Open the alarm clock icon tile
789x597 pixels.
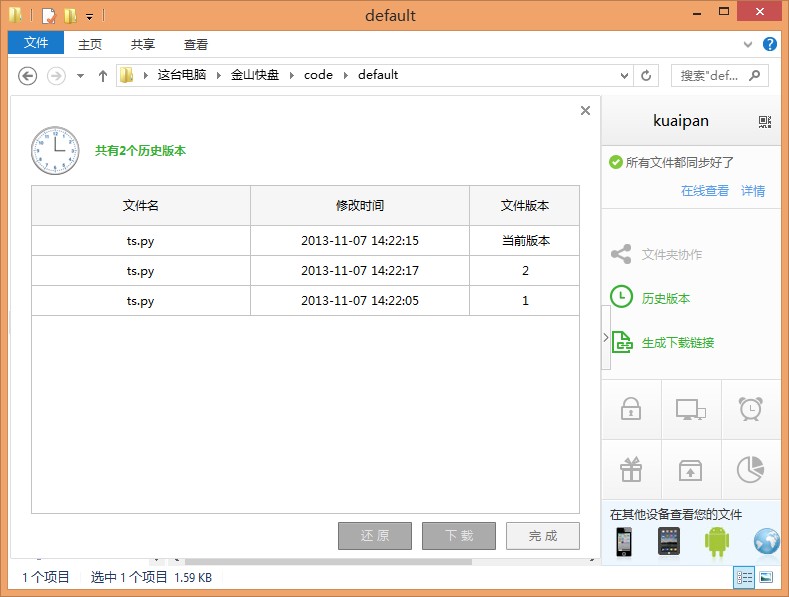click(750, 409)
